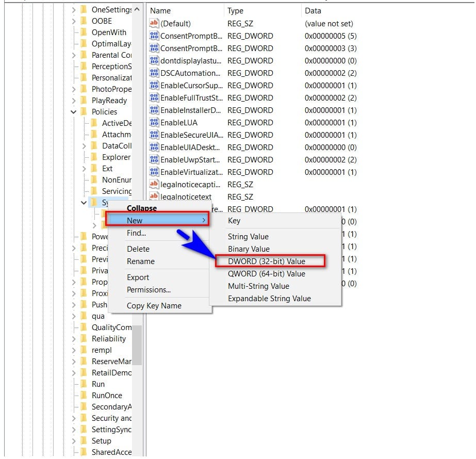Choose Copy Key Name option
The height and width of the screenshot is (459, 476).
(154, 306)
